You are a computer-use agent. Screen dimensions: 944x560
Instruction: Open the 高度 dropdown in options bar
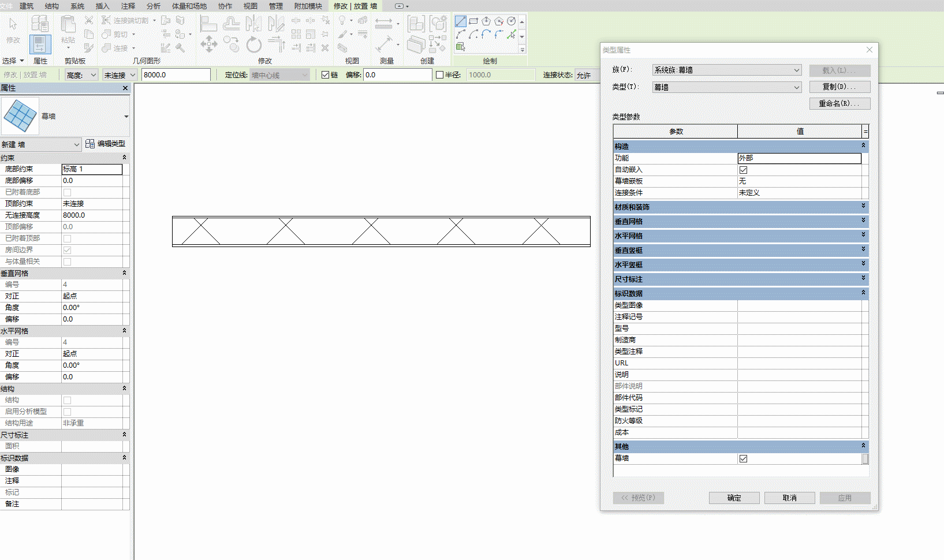81,75
